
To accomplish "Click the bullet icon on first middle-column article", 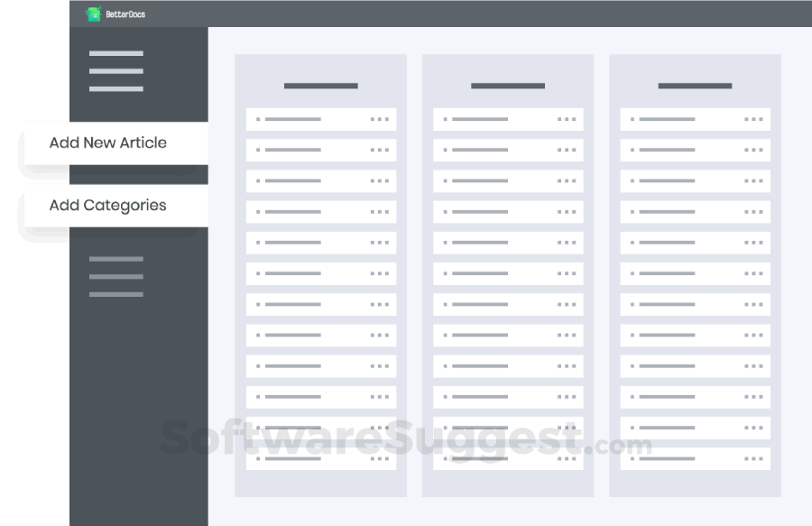I will click(x=444, y=119).
